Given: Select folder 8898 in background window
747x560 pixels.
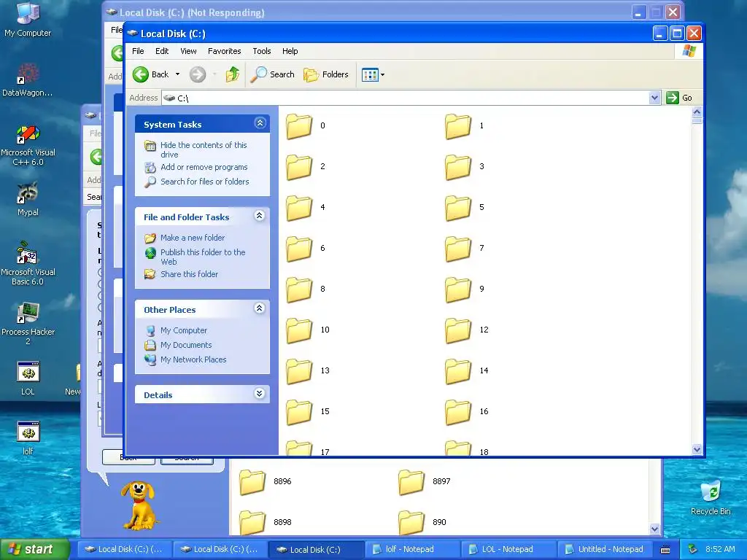Looking at the screenshot, I should tap(252, 523).
